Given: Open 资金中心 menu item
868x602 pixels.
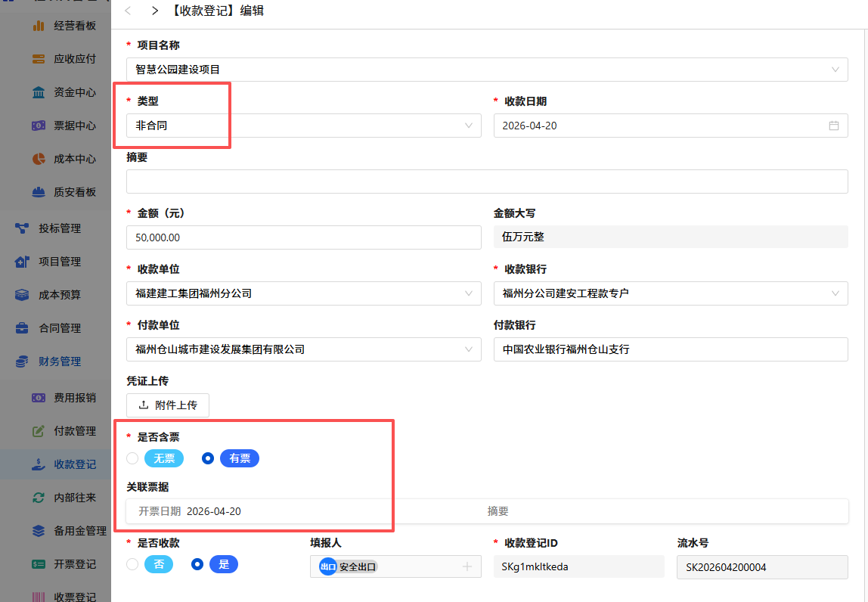Looking at the screenshot, I should tap(75, 92).
